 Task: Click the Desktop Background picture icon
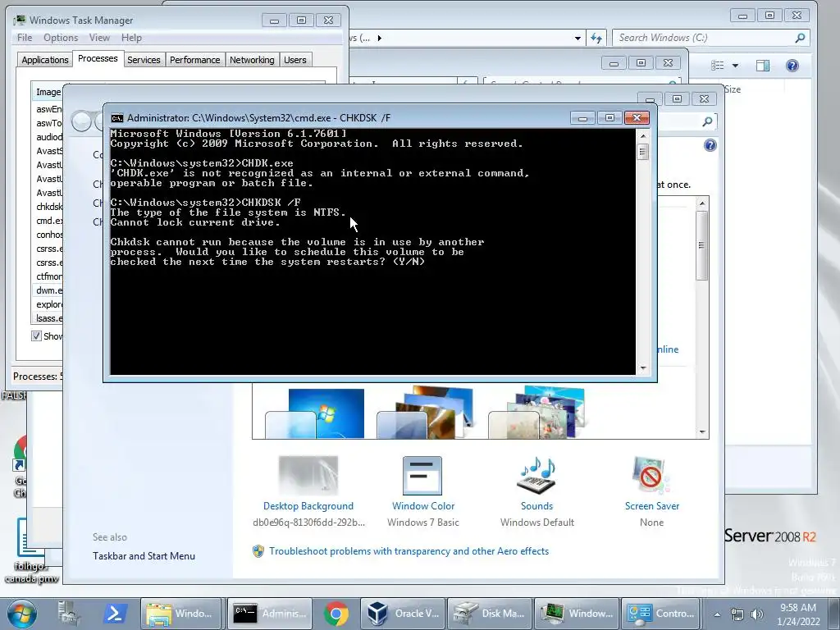click(x=308, y=475)
